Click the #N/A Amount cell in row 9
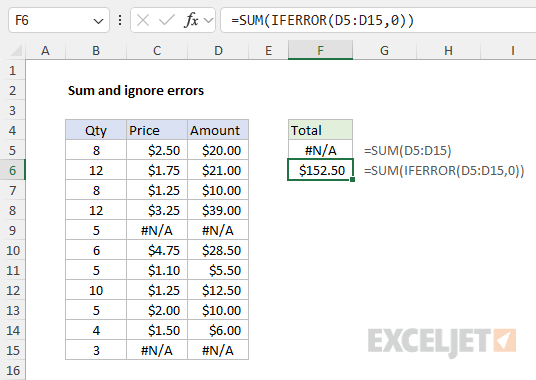This screenshot has height=380, width=536. click(218, 230)
